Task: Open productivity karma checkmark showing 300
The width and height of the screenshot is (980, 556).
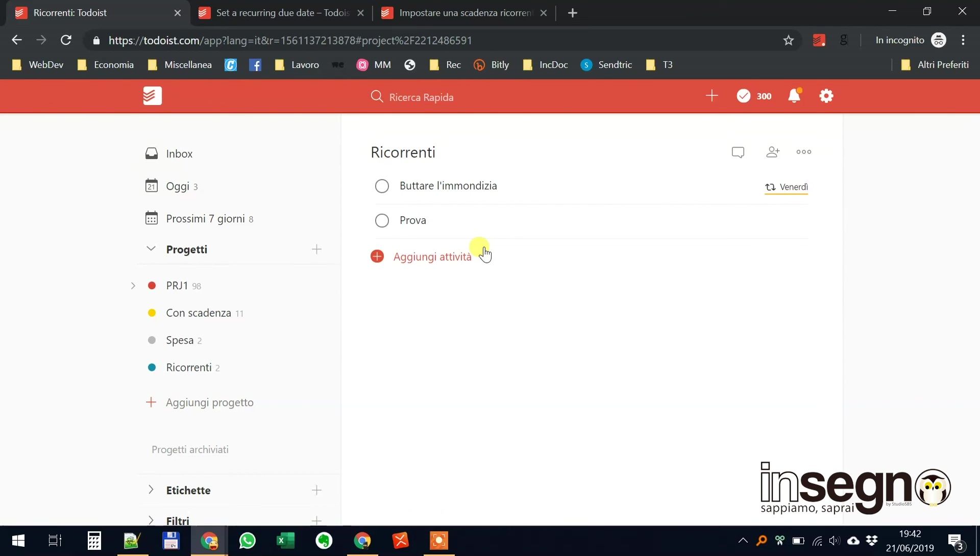Action: coord(754,96)
